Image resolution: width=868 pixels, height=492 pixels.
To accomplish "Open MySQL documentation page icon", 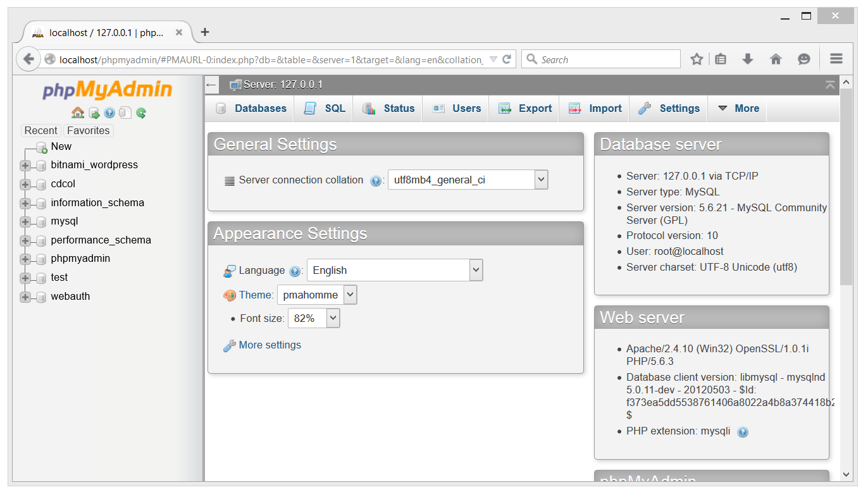I will click(x=124, y=112).
